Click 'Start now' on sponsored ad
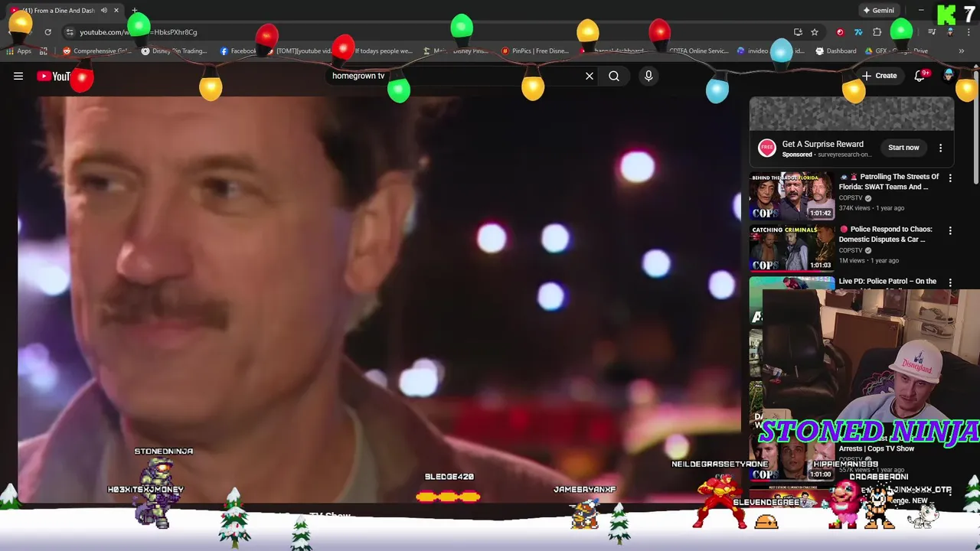Image resolution: width=980 pixels, height=551 pixels. 903,148
